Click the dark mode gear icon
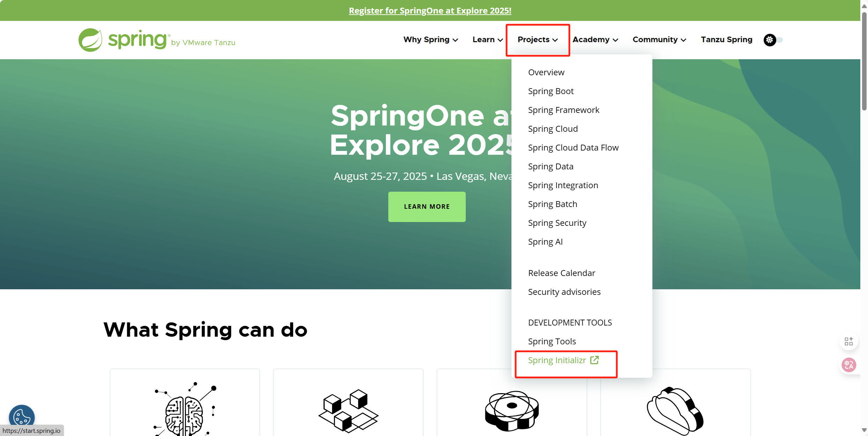Screen dimensions: 868x436 pyautogui.click(x=769, y=40)
